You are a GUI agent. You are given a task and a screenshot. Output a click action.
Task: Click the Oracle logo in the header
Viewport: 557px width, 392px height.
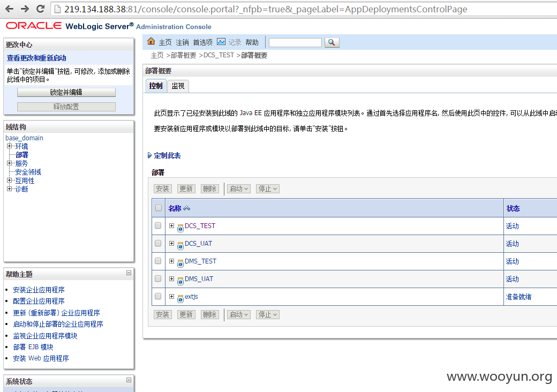pyautogui.click(x=34, y=26)
